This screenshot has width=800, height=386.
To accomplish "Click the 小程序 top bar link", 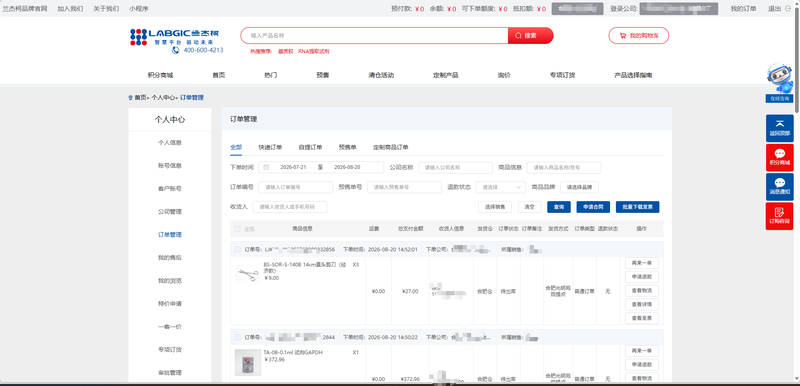I will [139, 9].
